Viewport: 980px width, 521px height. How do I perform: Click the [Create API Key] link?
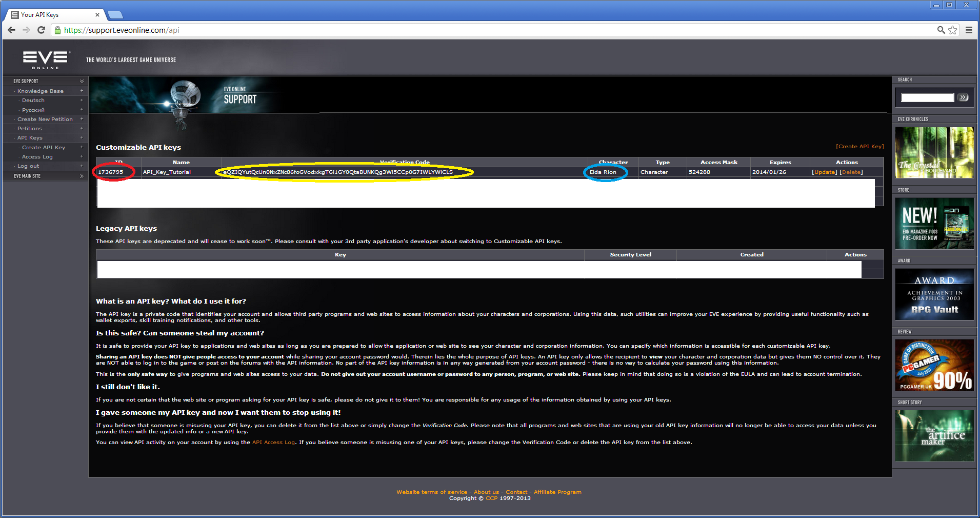(860, 146)
